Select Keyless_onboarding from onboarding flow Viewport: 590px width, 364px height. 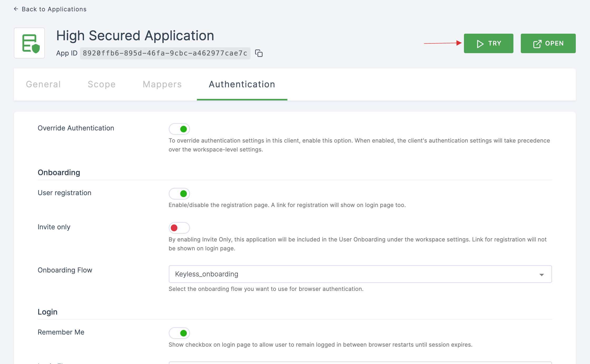point(360,274)
